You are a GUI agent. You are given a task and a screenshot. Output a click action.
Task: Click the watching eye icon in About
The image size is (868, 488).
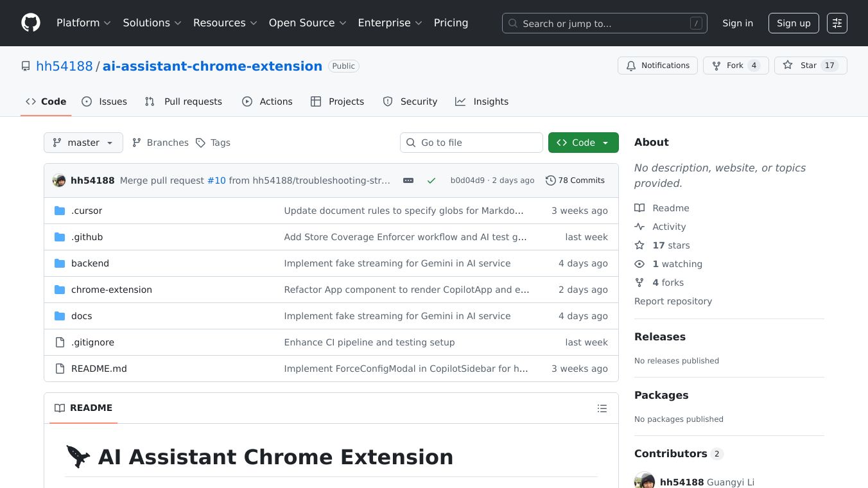click(x=639, y=264)
